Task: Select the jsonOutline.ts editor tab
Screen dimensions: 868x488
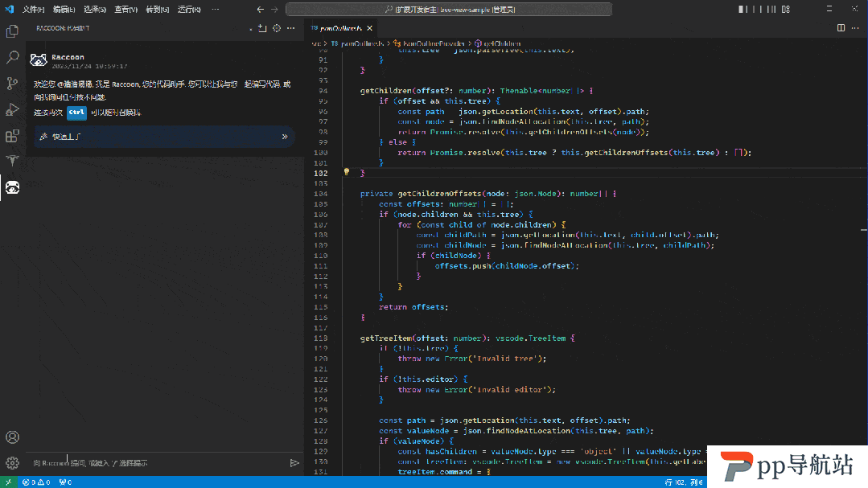Action: coord(342,28)
